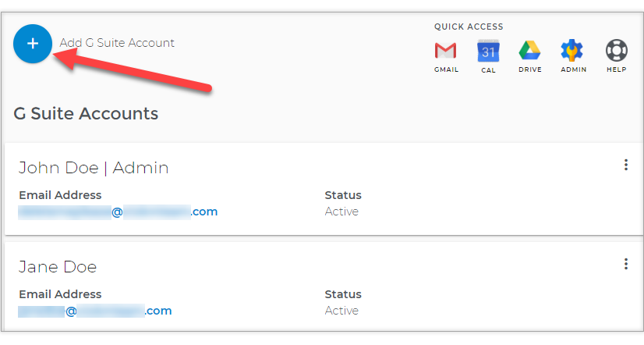The image size is (644, 345).
Task: Click the ADMIN text label
Action: point(574,69)
